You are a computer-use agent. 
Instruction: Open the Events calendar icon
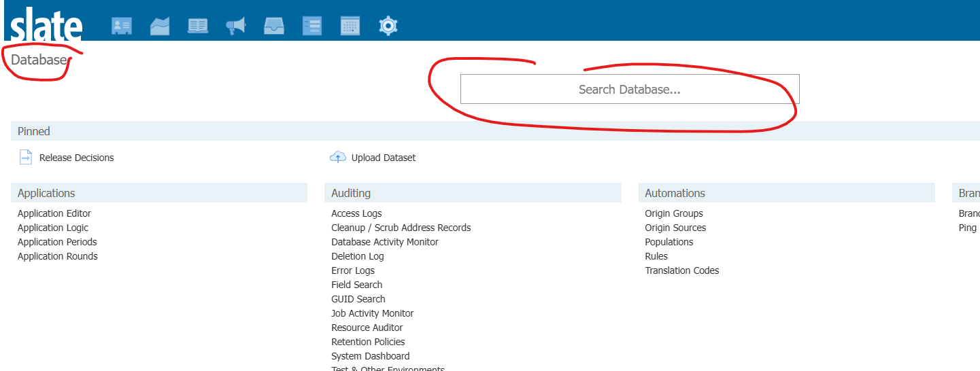350,26
